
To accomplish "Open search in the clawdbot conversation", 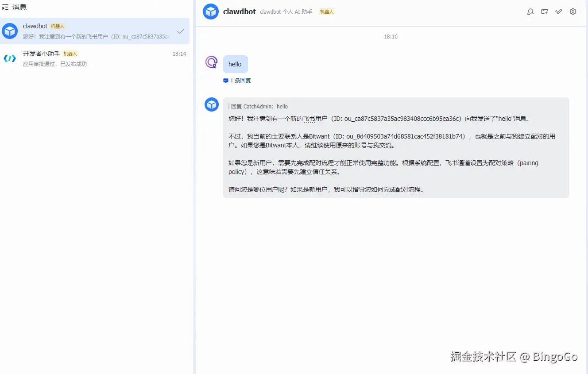I will (530, 12).
